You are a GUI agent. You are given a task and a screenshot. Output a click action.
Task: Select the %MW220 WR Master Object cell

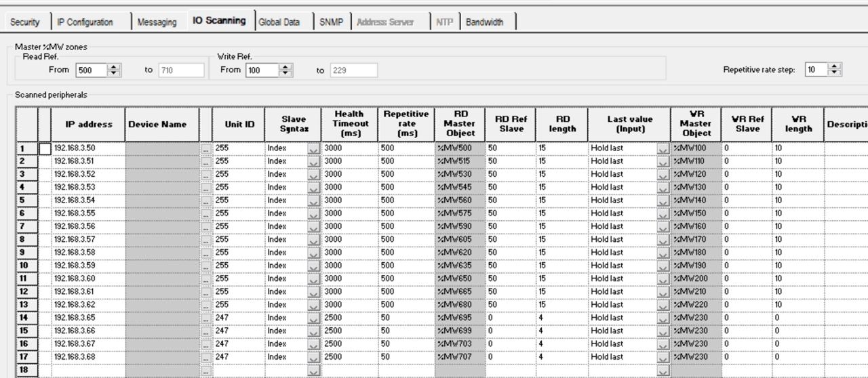click(x=696, y=305)
